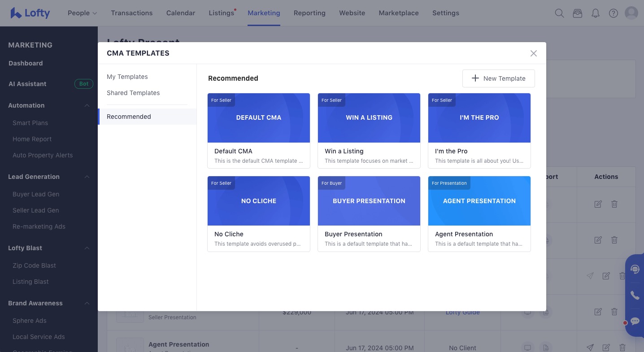Click the phone dialer widget icon
Screen dimensions: 644x352
click(x=635, y=295)
